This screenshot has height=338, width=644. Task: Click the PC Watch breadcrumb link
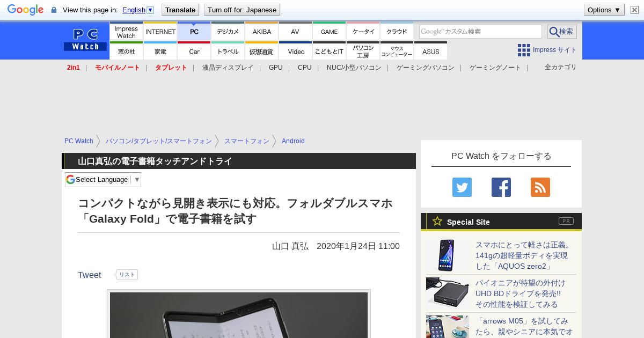click(x=79, y=141)
